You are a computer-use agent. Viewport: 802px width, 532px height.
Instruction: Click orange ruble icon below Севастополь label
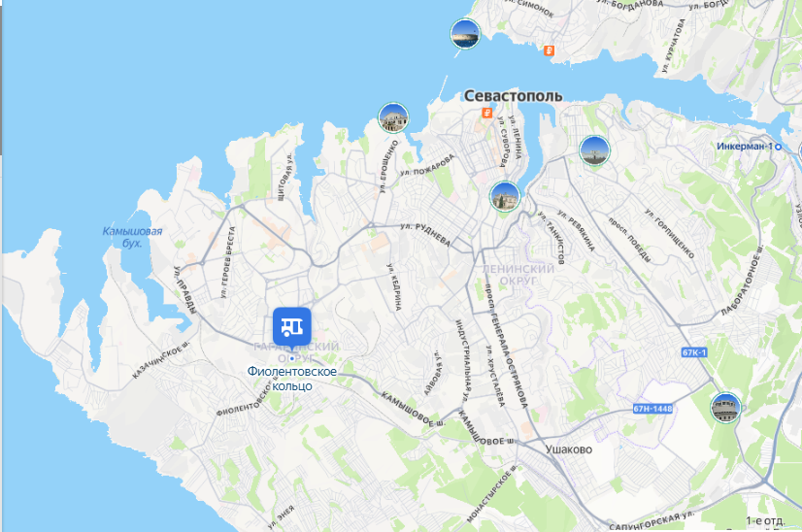tap(487, 113)
